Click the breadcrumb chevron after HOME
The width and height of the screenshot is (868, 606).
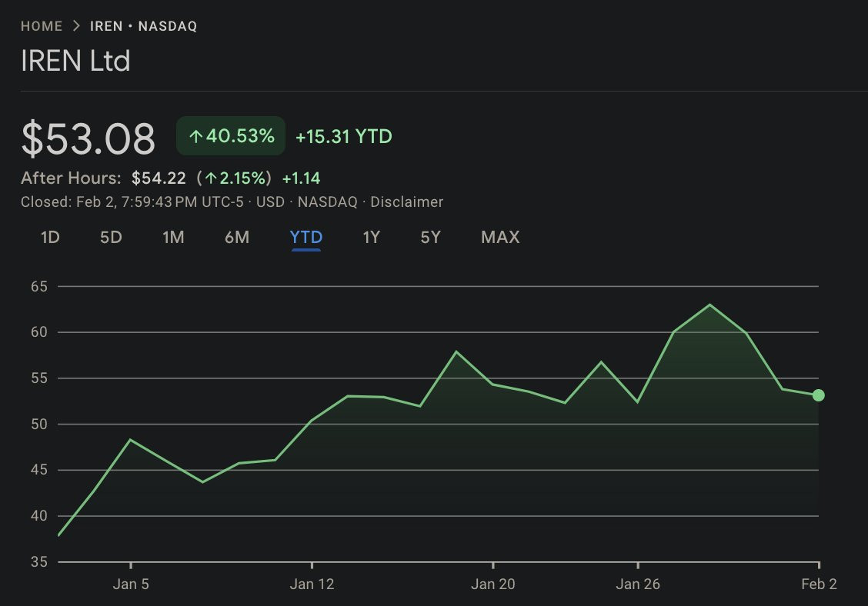(76, 26)
